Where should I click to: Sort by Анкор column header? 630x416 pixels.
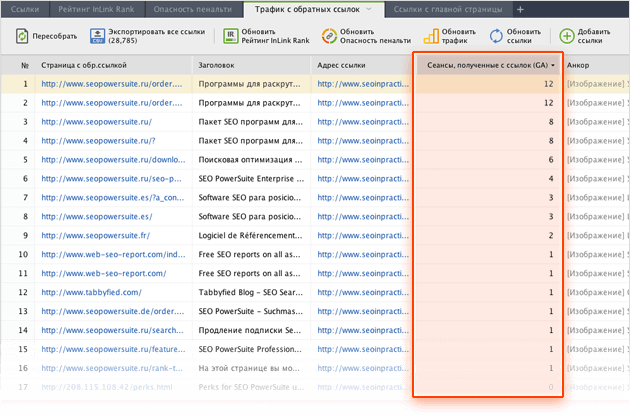pyautogui.click(x=578, y=66)
